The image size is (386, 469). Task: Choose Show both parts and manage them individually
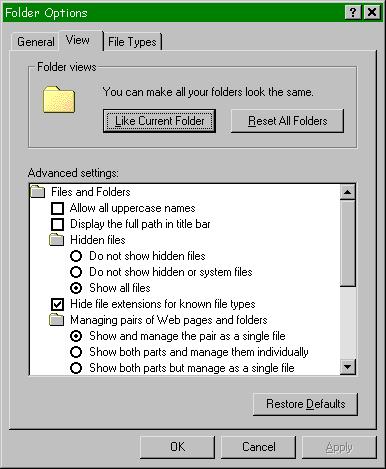pos(76,352)
